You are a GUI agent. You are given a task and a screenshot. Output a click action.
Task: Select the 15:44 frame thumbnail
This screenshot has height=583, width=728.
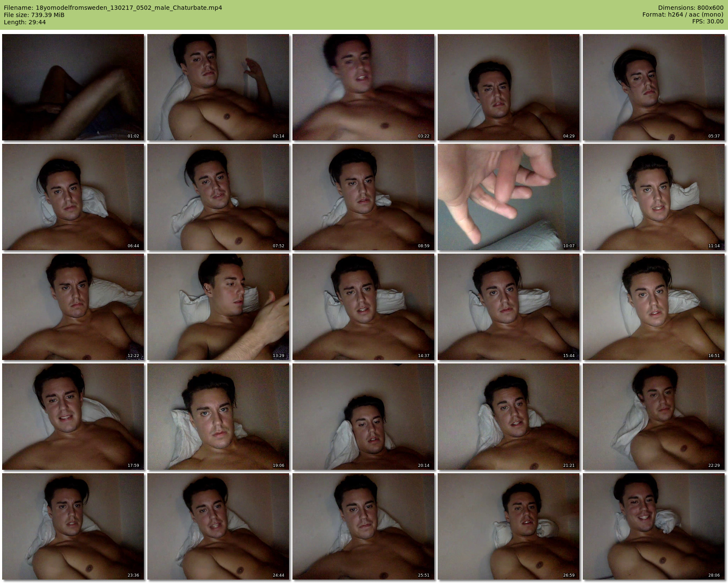click(x=508, y=307)
